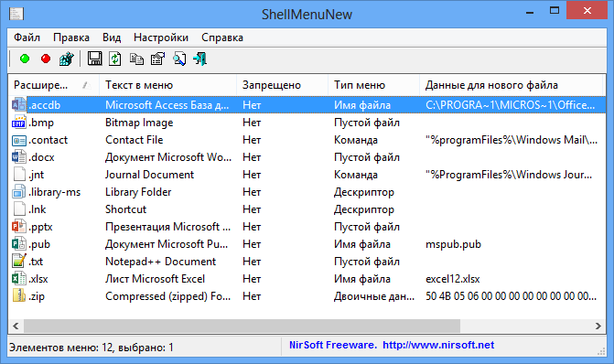Sort by Данные для нового файла header

[x=511, y=85]
